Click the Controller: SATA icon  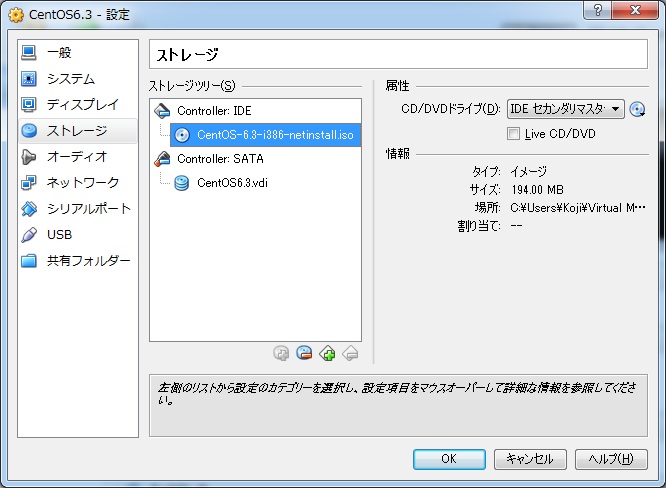point(162,159)
